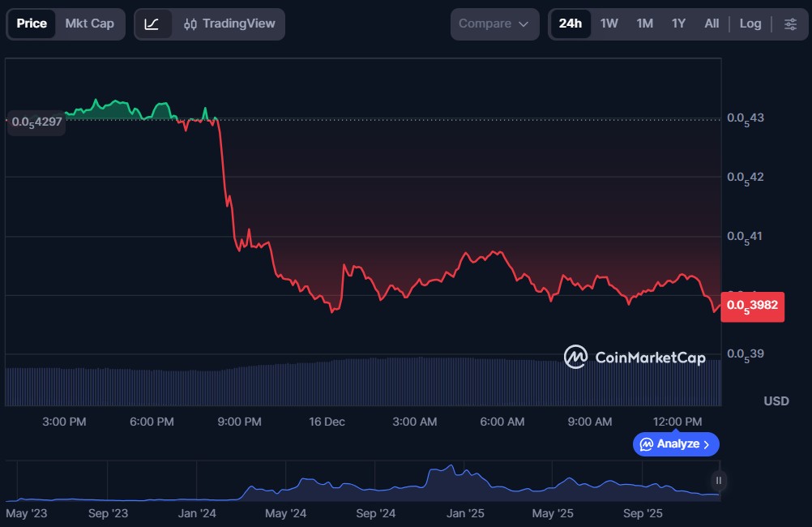Switch to TradingView candlestick chart
812x527 pixels.
(229, 24)
